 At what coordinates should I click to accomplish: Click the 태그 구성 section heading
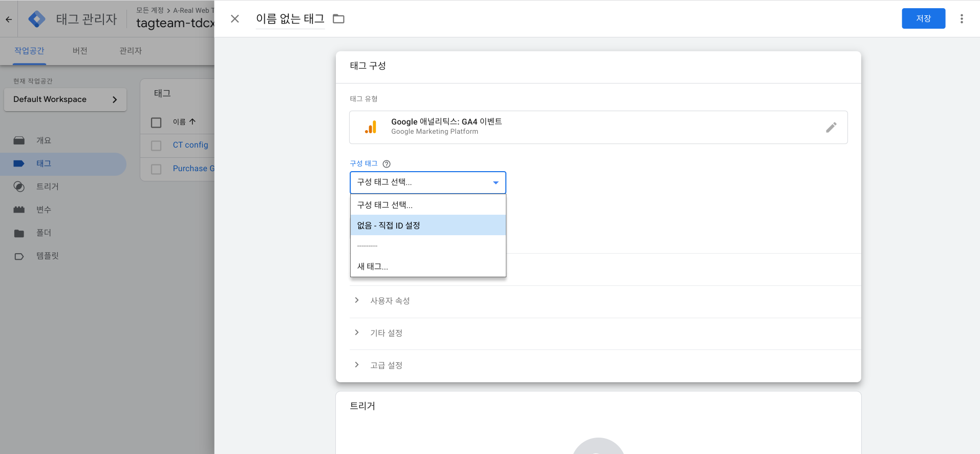click(x=368, y=66)
